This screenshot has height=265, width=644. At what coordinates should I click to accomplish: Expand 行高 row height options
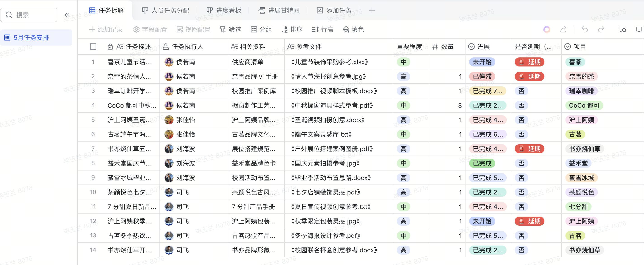point(322,30)
